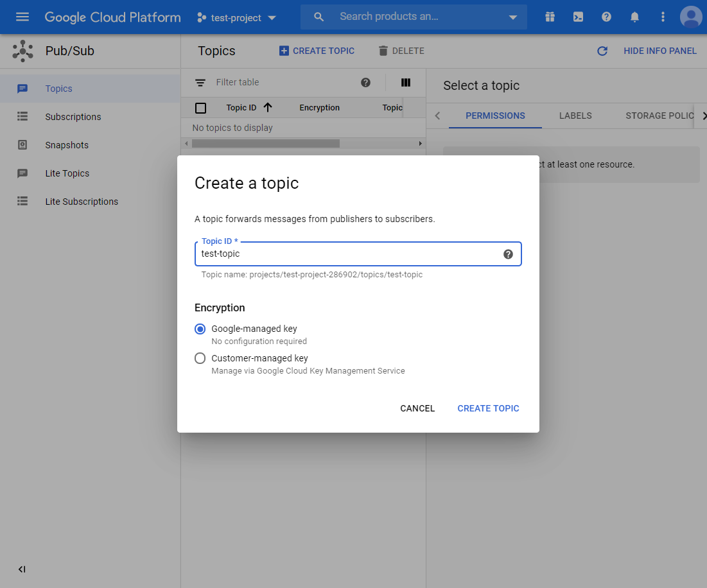
Task: Click the search magnifier icon
Action: click(319, 17)
